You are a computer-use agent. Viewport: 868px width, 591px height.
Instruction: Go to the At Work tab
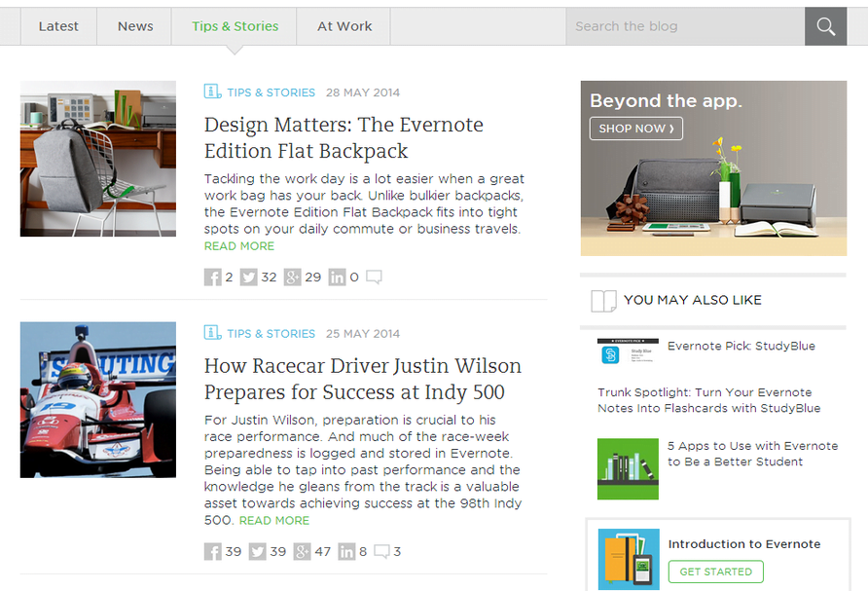point(344,26)
